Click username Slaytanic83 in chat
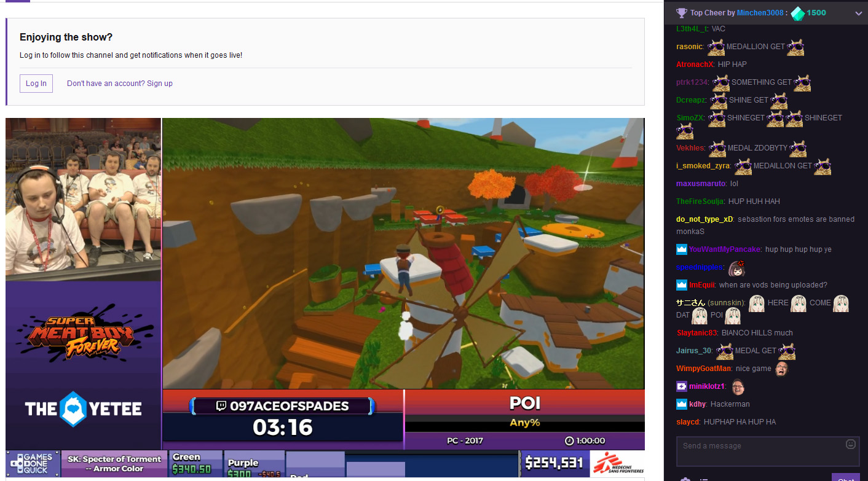868x481 pixels. pos(697,333)
